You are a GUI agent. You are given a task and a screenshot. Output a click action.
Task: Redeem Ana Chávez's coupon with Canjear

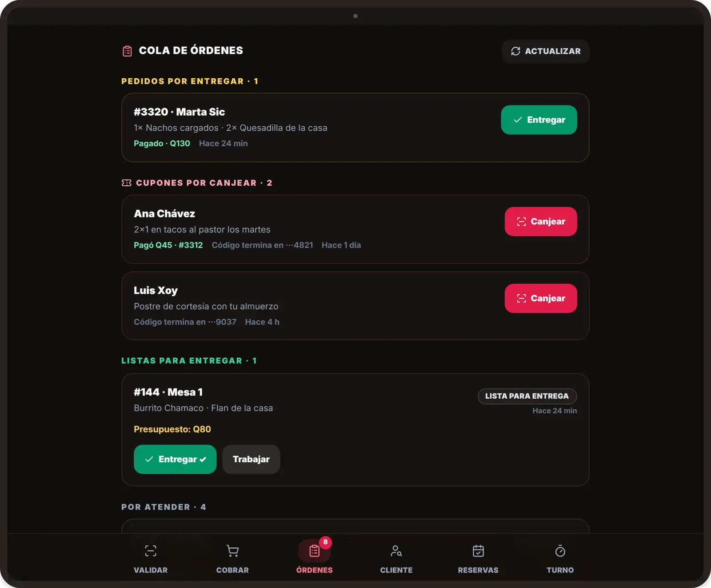pyautogui.click(x=541, y=221)
